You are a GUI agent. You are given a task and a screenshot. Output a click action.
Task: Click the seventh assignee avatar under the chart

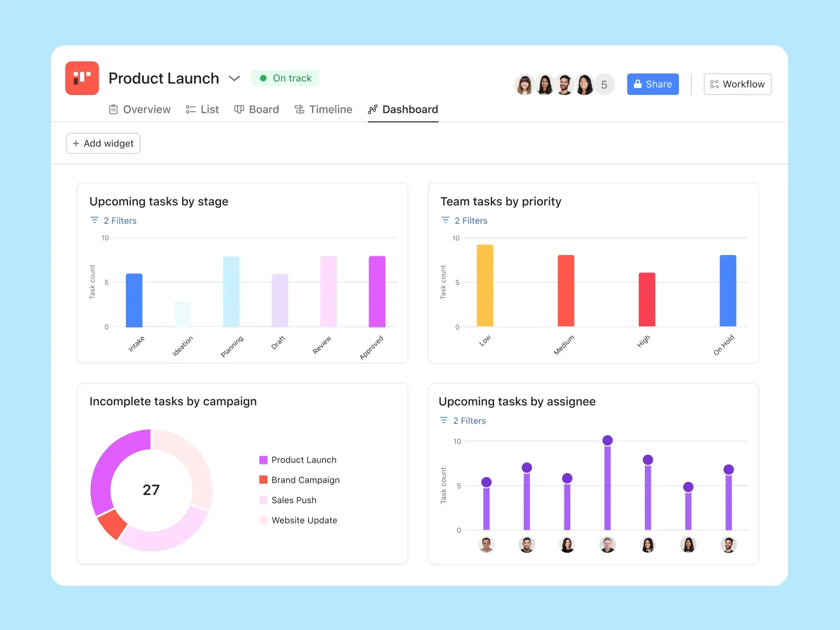tap(729, 545)
